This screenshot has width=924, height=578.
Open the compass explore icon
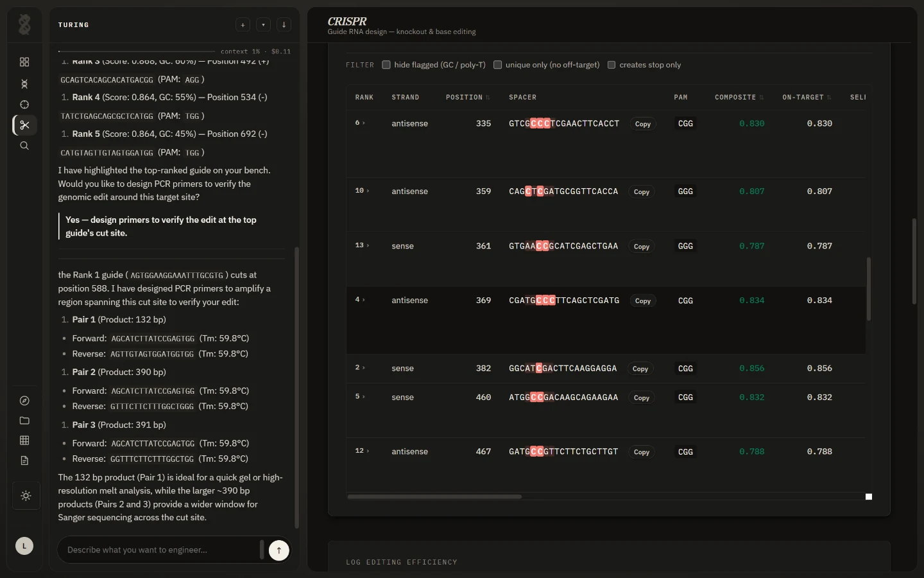click(x=24, y=401)
